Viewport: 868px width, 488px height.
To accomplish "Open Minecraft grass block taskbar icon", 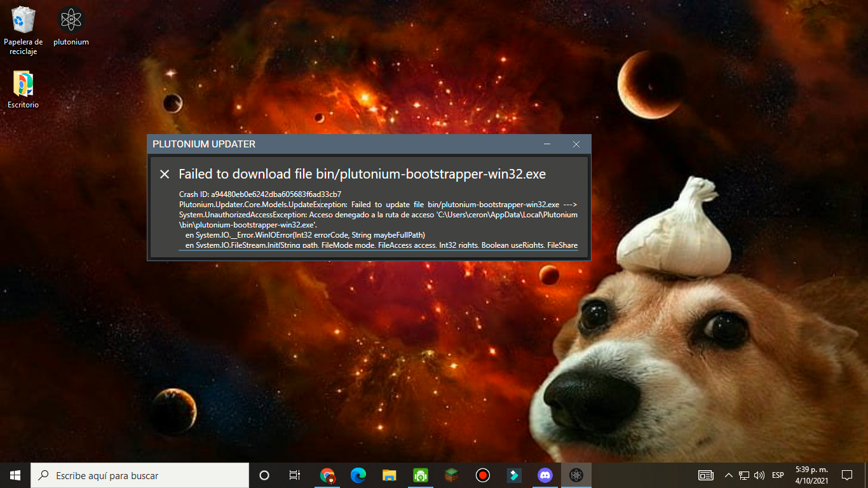I will click(x=452, y=475).
